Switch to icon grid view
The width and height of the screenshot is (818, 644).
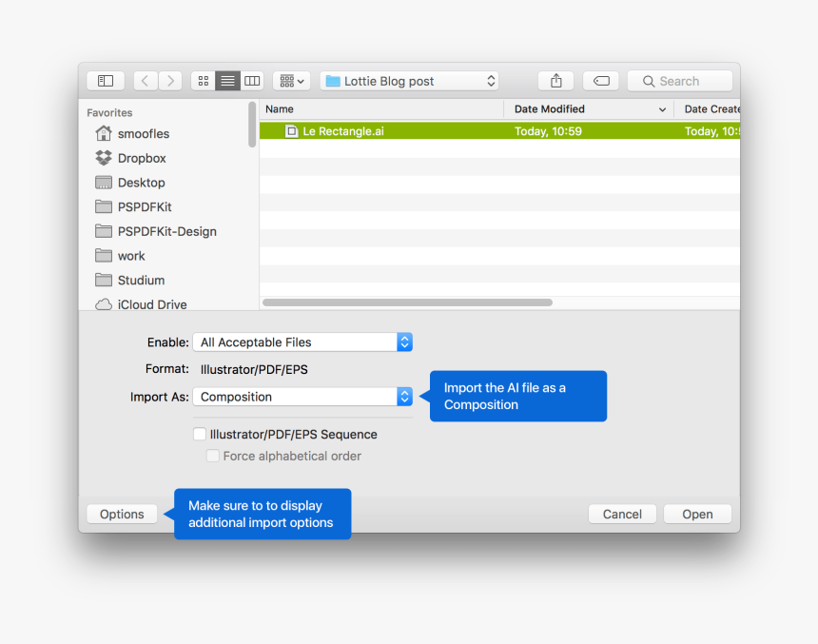(204, 81)
